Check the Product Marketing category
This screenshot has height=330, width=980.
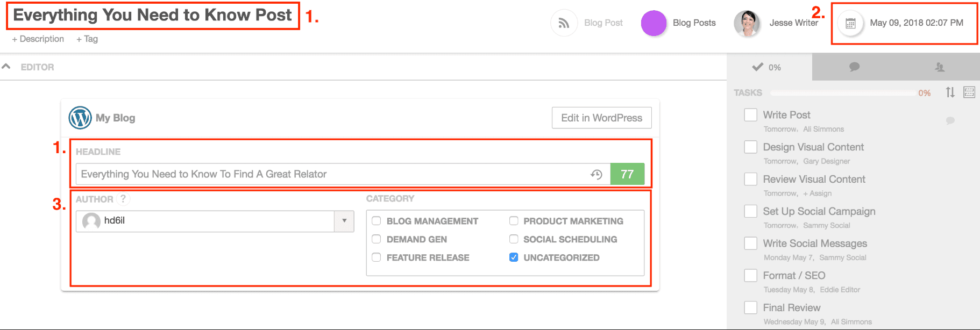pyautogui.click(x=514, y=221)
